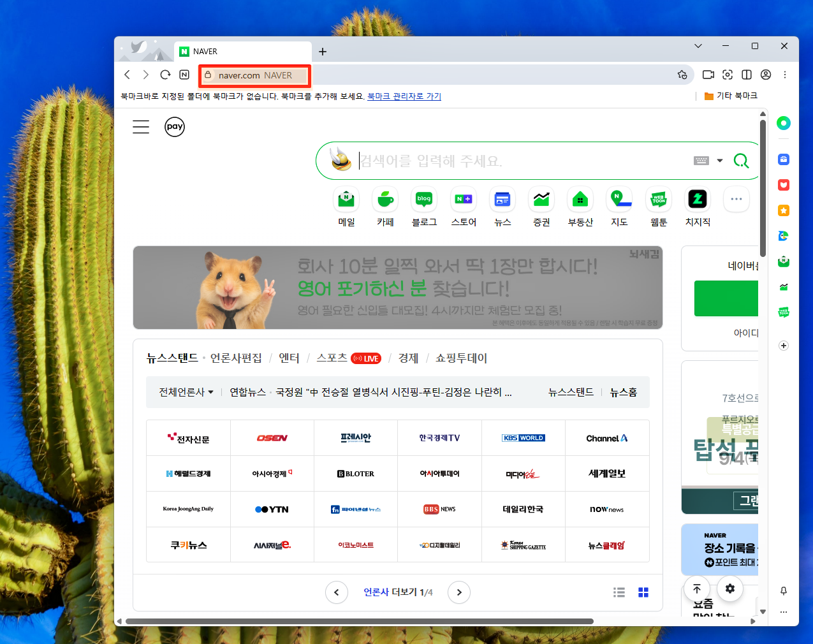Open the 뉴스스탠드 link beside 뉴스홈
Viewport: 813px width, 644px height.
571,392
